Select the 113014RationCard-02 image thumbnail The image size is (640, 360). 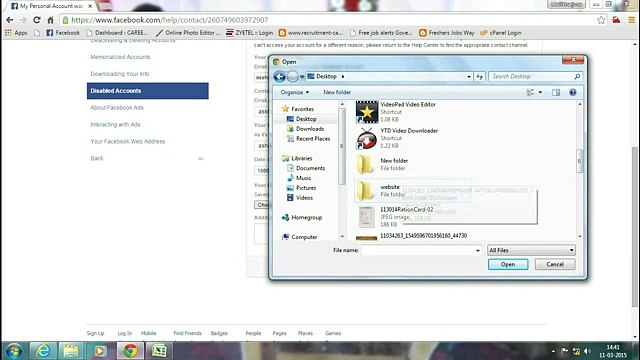tap(366, 217)
